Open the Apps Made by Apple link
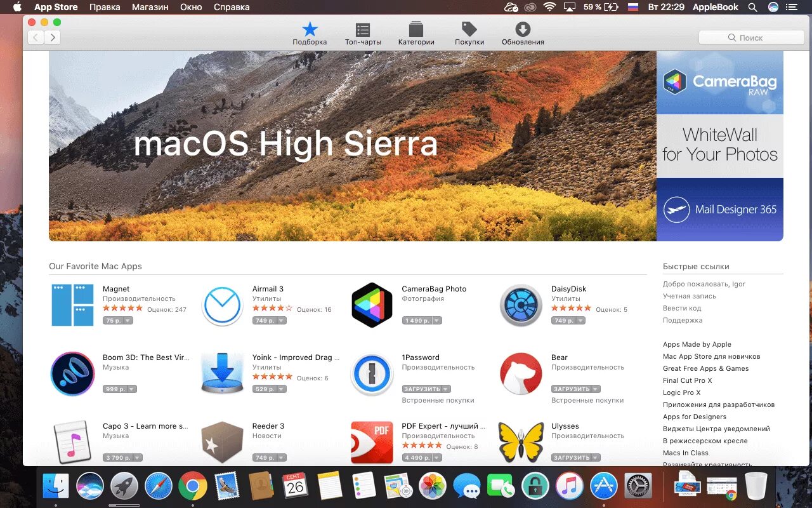 tap(697, 345)
